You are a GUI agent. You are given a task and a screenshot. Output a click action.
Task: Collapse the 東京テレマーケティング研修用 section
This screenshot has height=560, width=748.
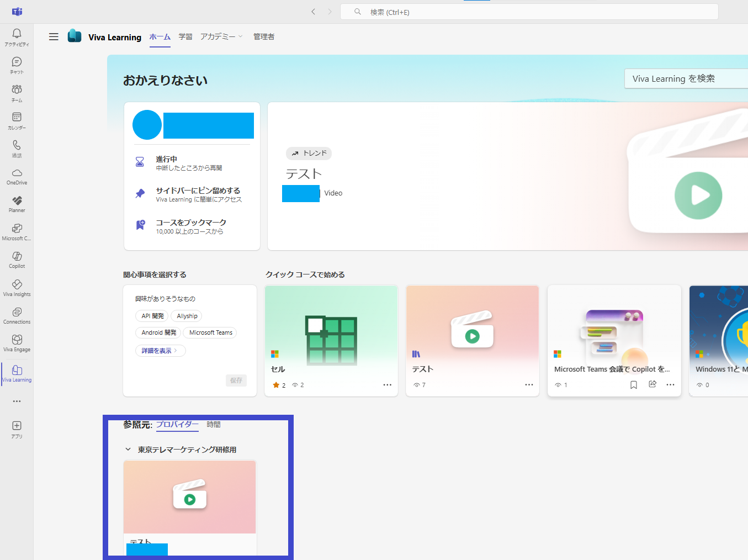(x=128, y=450)
